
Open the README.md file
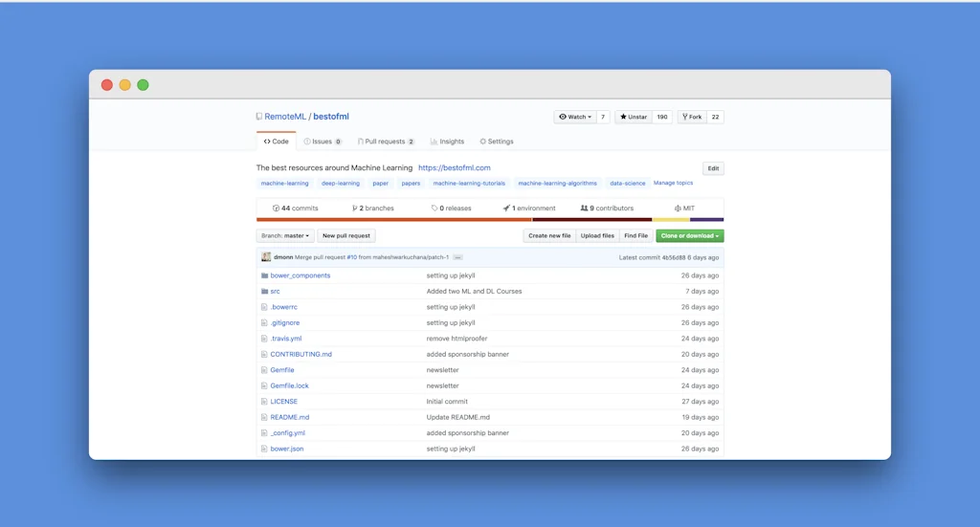pos(289,417)
